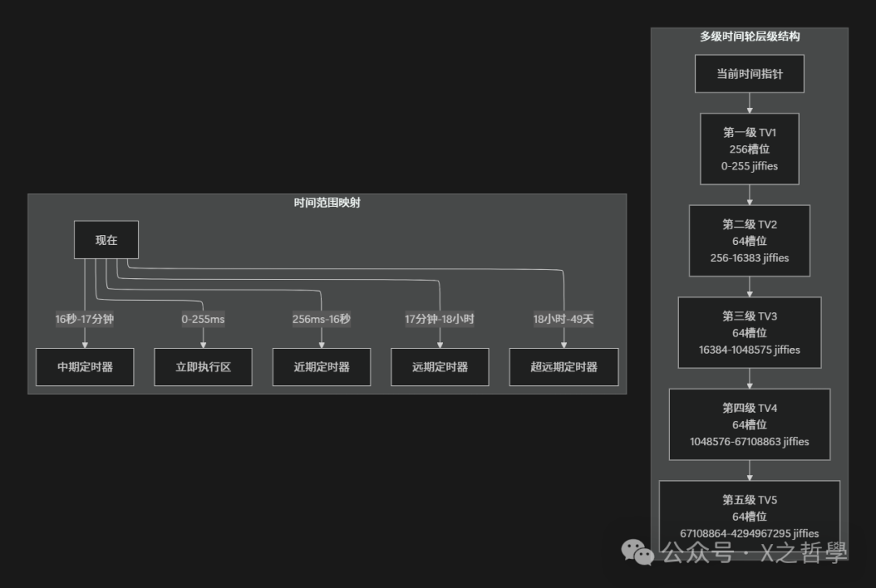876x588 pixels.
Task: Select the 第一级 TV1 node
Action: click(x=749, y=149)
